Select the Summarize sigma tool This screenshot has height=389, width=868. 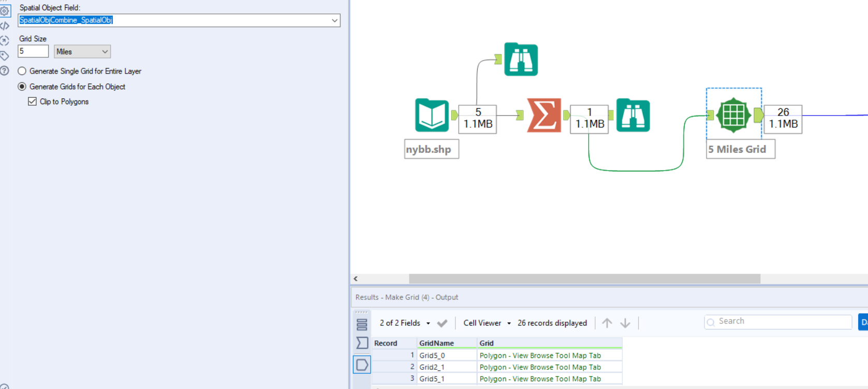[x=544, y=115]
